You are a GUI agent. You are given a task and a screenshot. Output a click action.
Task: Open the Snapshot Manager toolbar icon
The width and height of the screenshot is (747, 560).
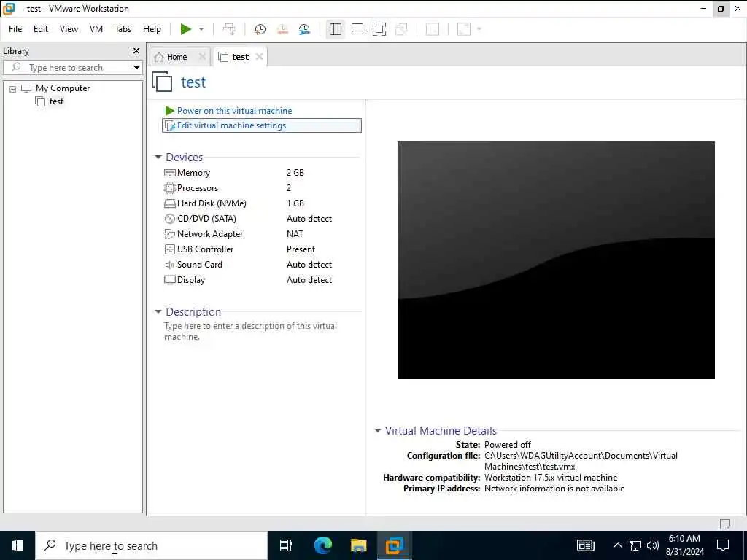pyautogui.click(x=304, y=29)
